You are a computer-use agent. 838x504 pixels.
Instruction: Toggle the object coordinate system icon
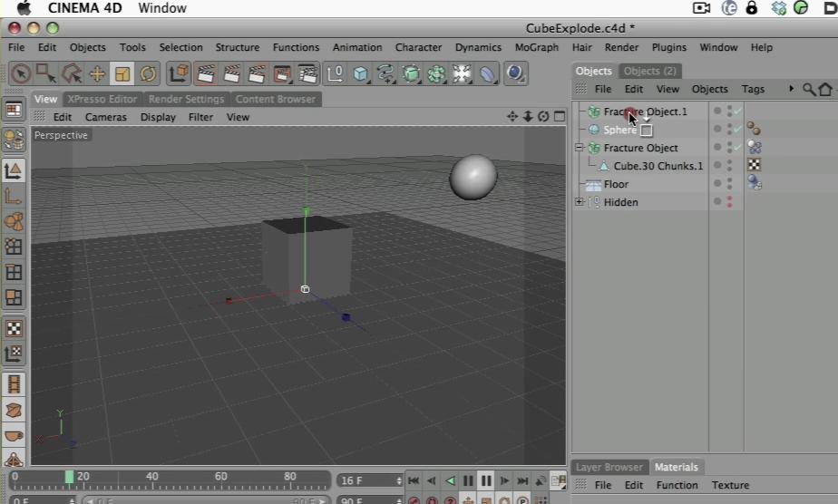click(179, 73)
